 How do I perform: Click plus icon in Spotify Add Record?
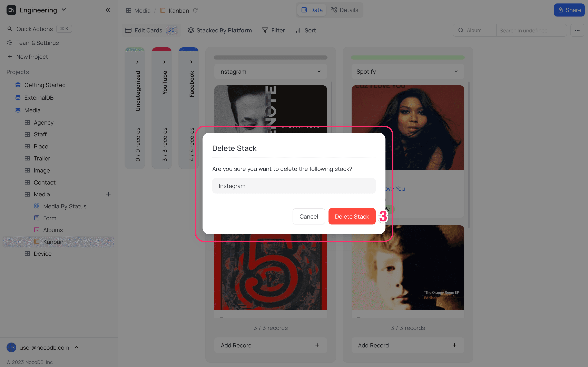pos(454,345)
